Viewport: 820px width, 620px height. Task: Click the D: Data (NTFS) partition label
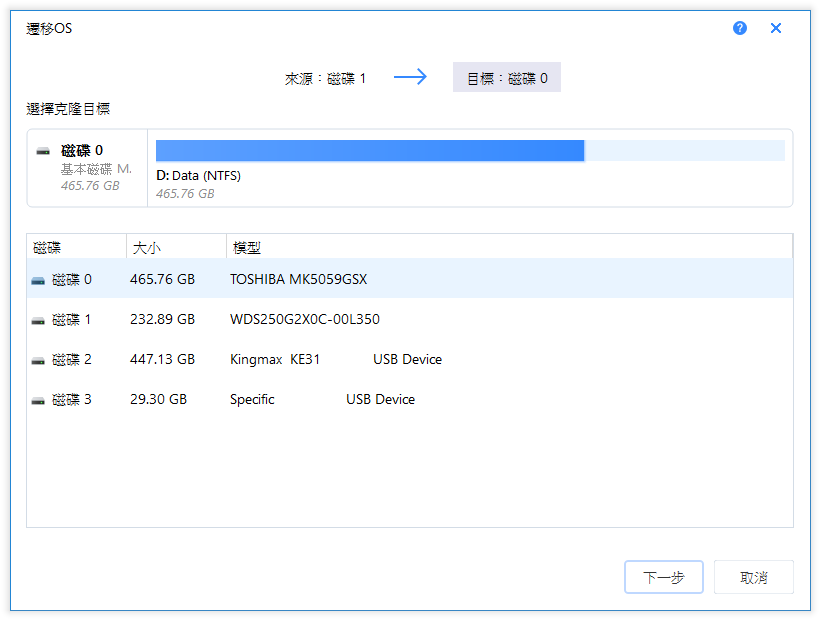pyautogui.click(x=198, y=176)
